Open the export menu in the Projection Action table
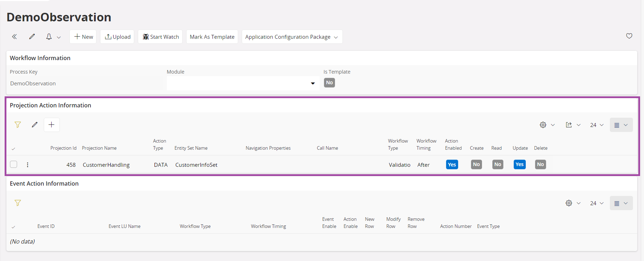644x261 pixels. click(573, 125)
